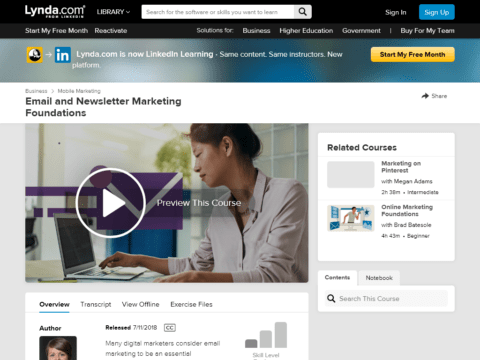This screenshot has width=480, height=360.
Task: Open Online Marketing Foundations thumbnail
Action: [351, 218]
